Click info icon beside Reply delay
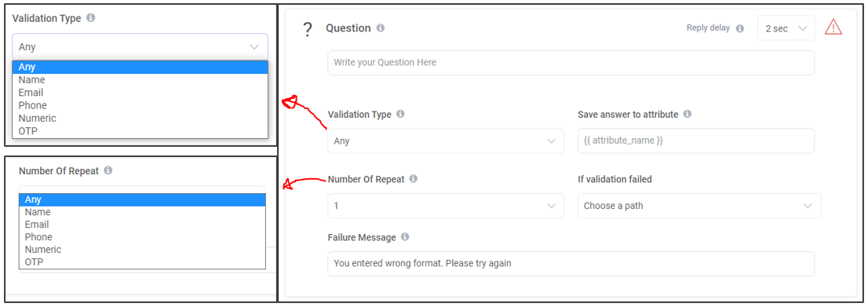Viewport: 868px width, 307px height. [739, 28]
